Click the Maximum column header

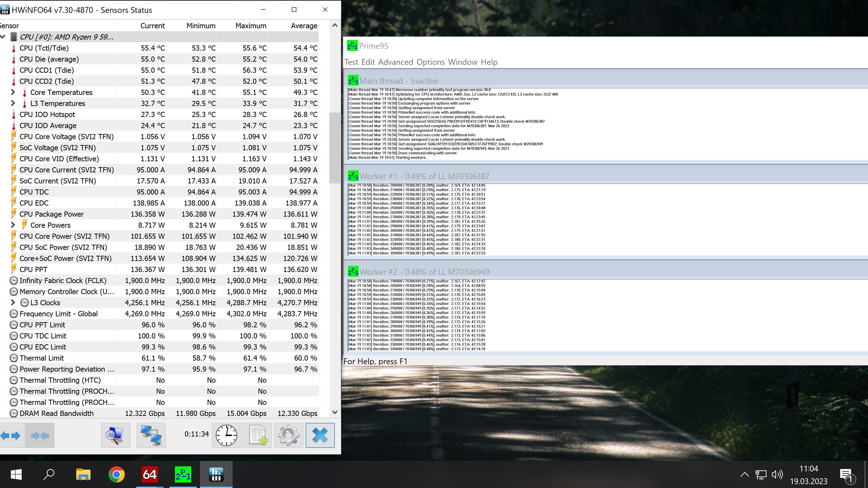(242, 26)
